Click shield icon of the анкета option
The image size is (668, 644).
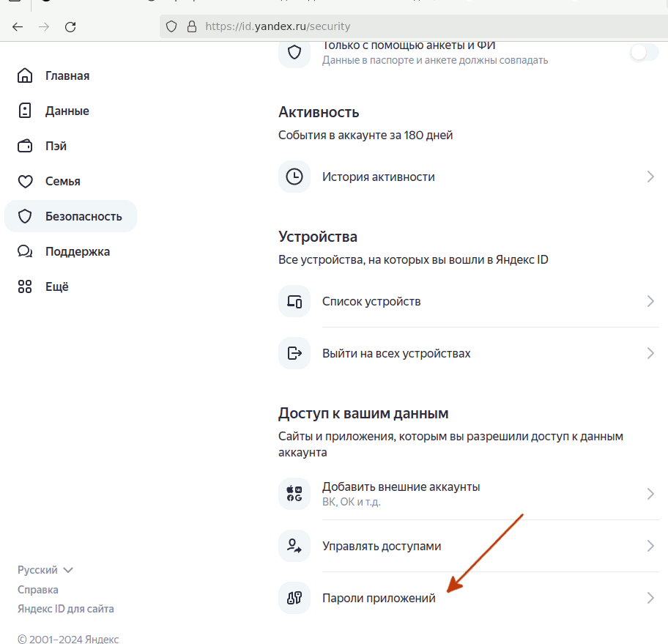pos(294,52)
